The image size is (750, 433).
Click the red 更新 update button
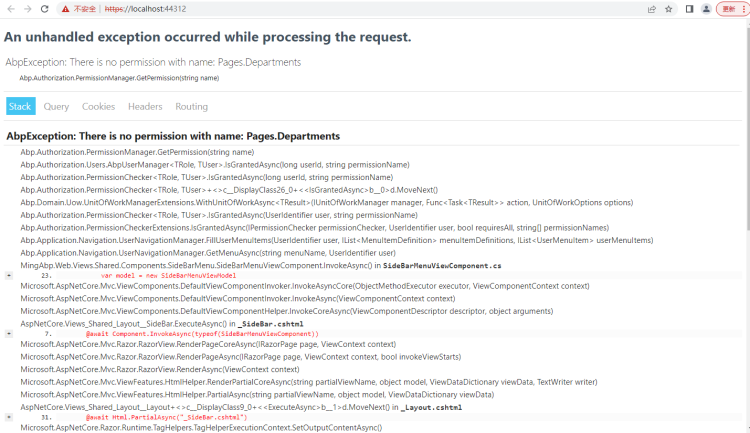click(729, 8)
